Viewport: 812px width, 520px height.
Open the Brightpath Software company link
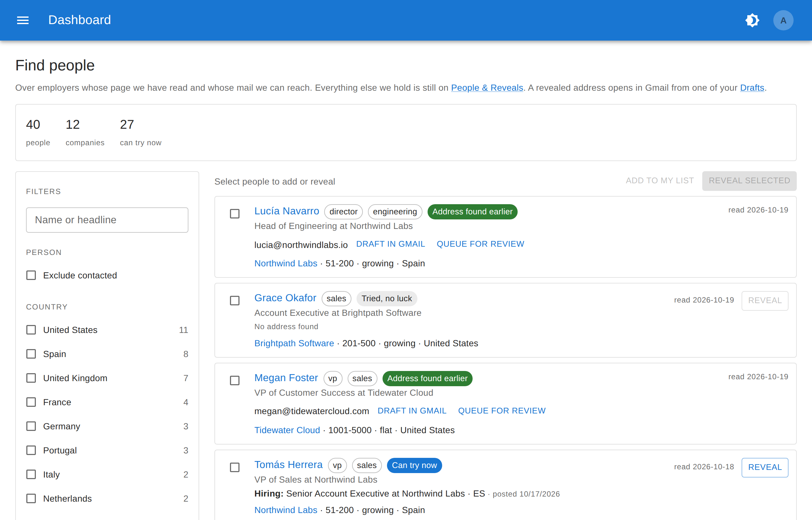(294, 343)
